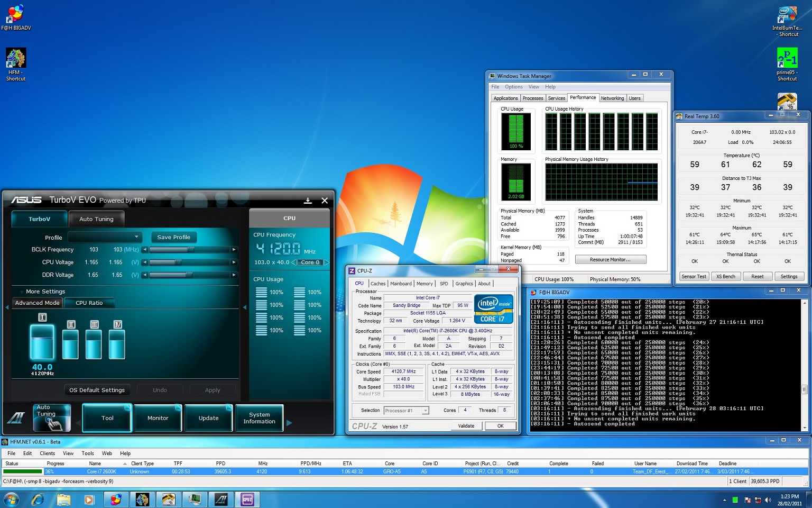The width and height of the screenshot is (812, 508).
Task: Open the IntelBurnTest shortcut on desktop
Action: 787,21
